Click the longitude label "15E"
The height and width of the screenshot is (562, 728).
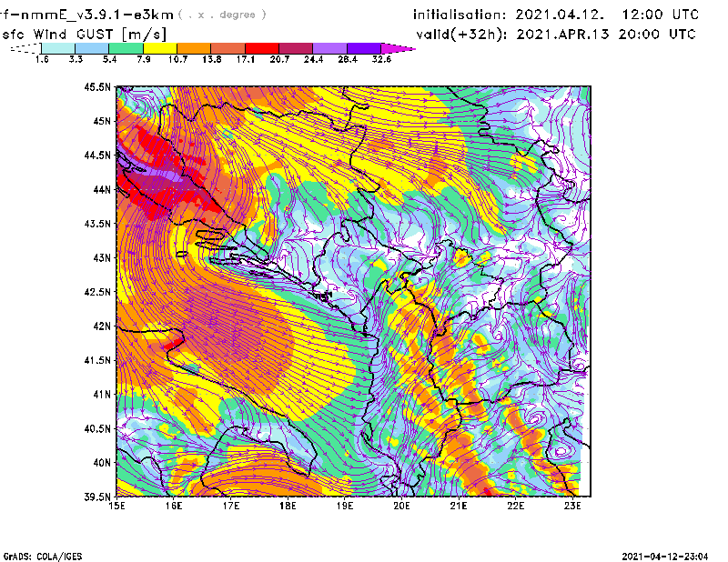tap(116, 506)
